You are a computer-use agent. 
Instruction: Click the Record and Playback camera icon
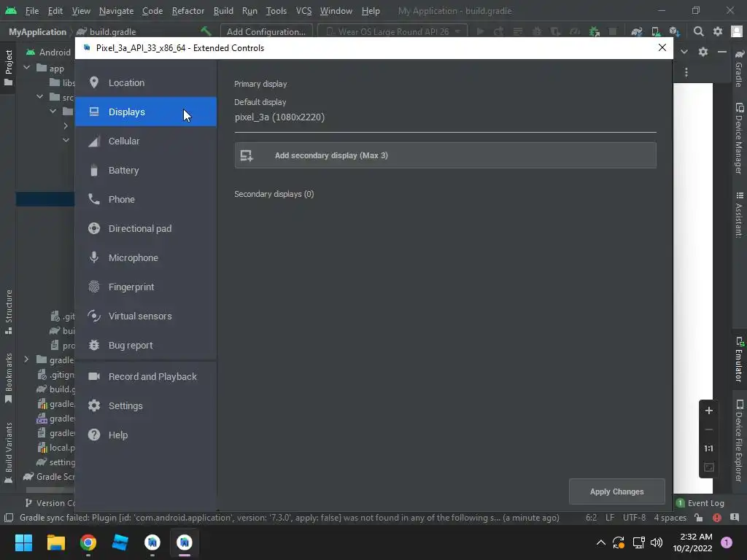click(94, 376)
